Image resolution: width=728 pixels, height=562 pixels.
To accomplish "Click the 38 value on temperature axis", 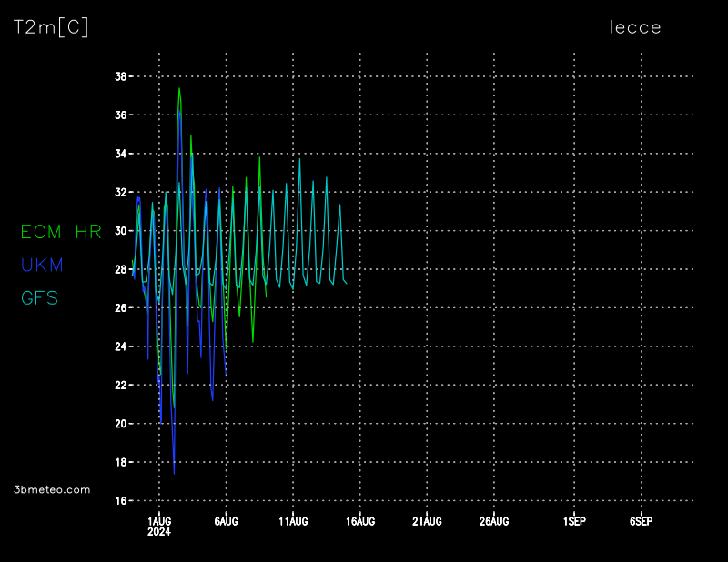I will tap(121, 76).
